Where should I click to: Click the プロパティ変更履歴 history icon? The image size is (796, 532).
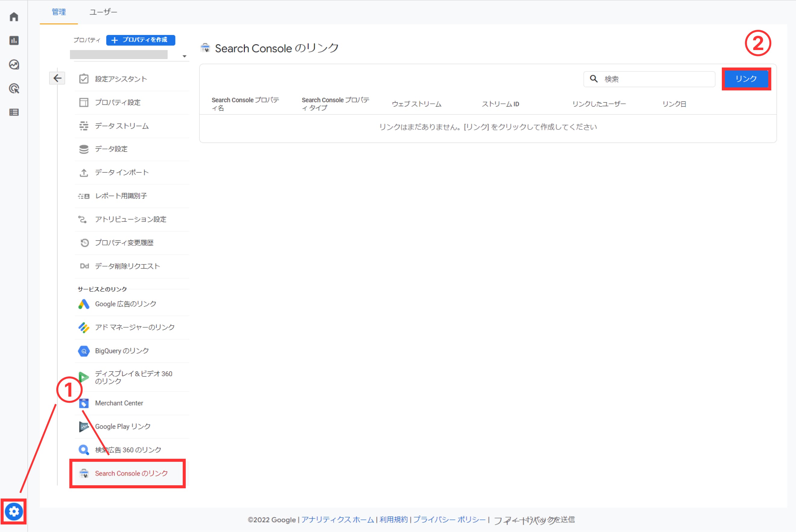click(x=84, y=243)
